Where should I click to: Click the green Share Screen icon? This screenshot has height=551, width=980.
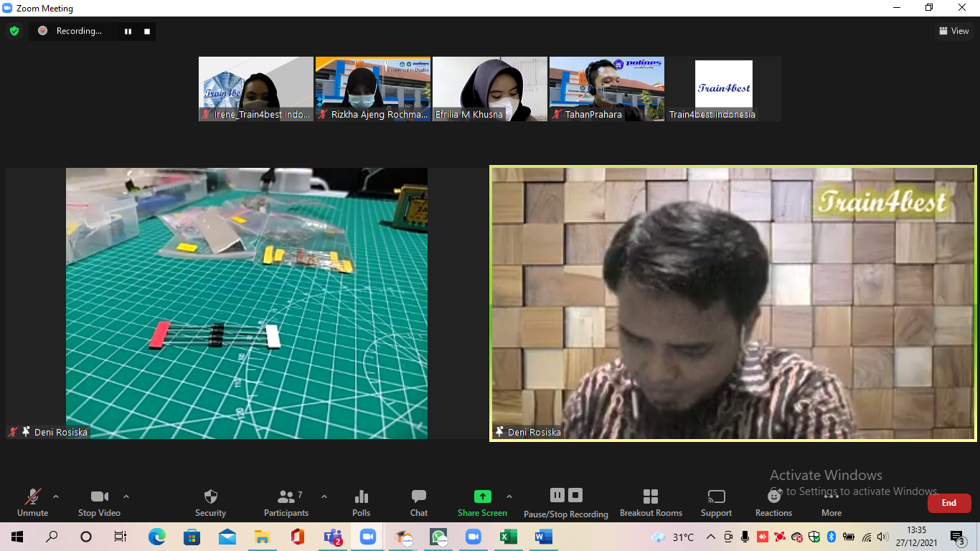pyautogui.click(x=482, y=496)
